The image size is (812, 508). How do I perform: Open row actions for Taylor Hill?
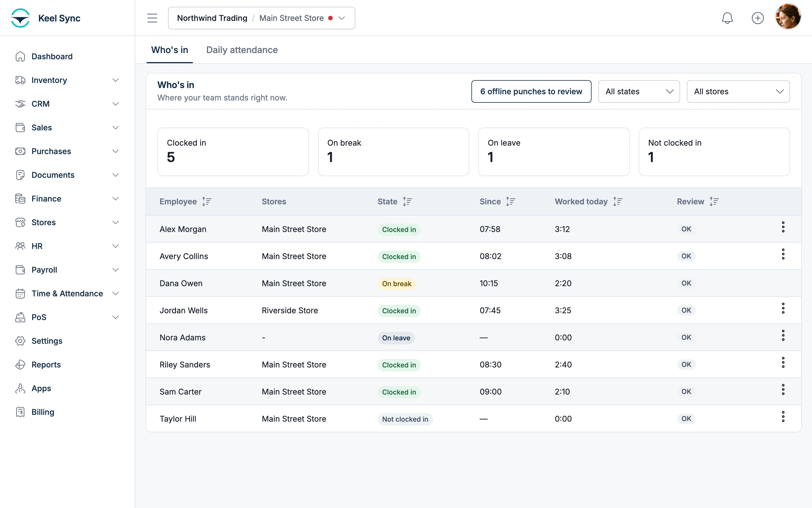(783, 417)
